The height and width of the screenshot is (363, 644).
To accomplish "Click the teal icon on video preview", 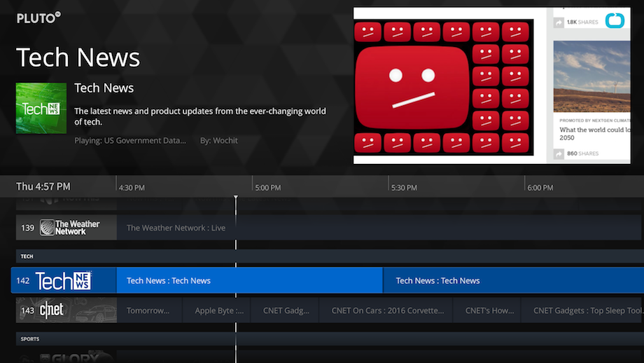I will 615,21.
